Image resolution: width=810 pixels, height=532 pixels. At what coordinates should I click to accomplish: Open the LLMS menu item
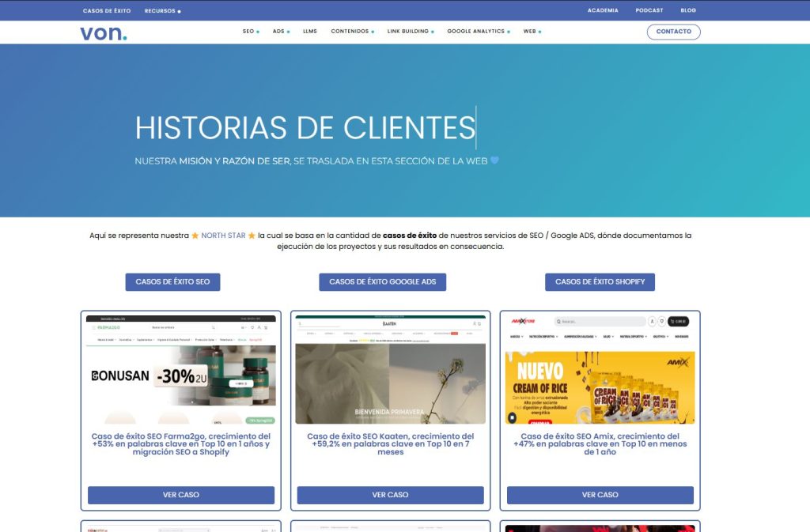[310, 32]
